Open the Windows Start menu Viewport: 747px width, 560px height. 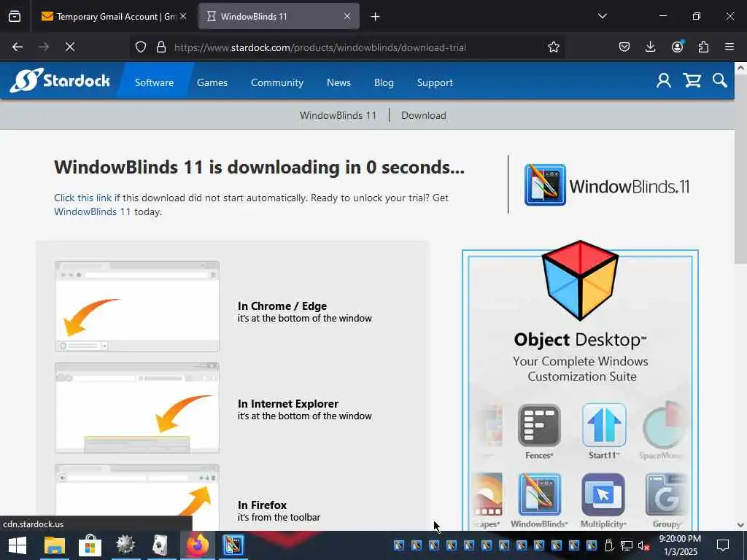(18, 545)
